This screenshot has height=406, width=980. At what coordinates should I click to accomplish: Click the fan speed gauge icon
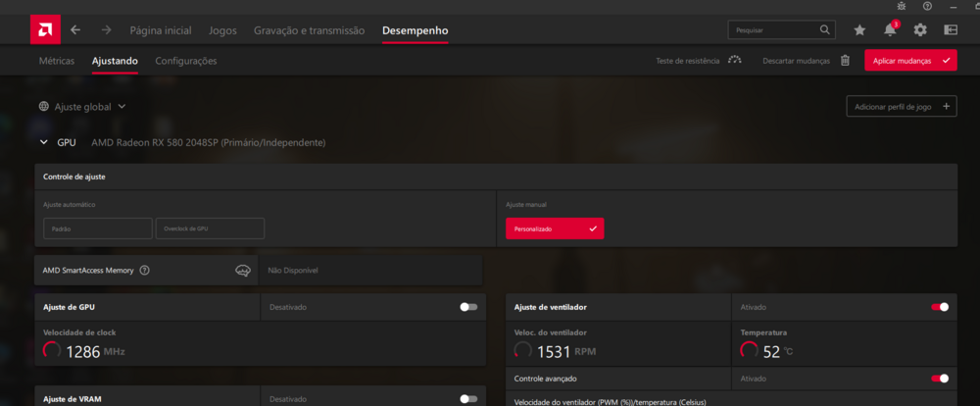point(523,351)
